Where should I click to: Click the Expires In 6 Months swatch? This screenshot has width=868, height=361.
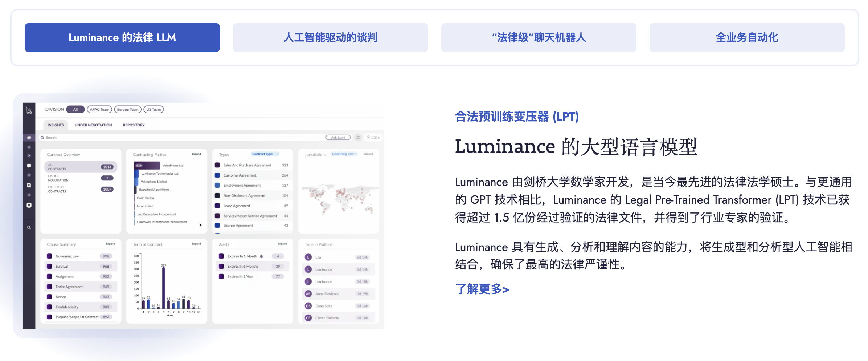pos(221,266)
